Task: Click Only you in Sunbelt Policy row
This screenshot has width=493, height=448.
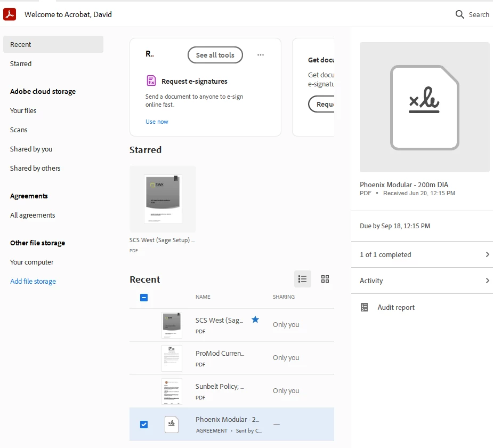Action: pyautogui.click(x=286, y=391)
